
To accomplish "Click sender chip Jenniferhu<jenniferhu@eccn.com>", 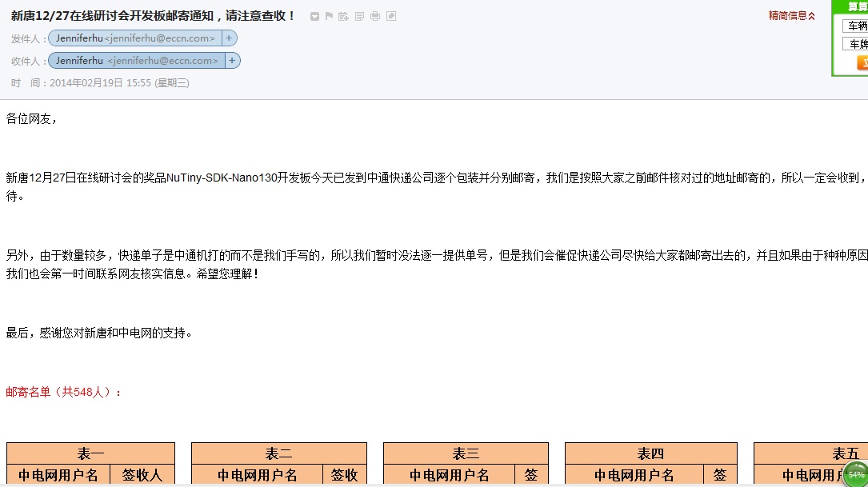I will pos(135,38).
